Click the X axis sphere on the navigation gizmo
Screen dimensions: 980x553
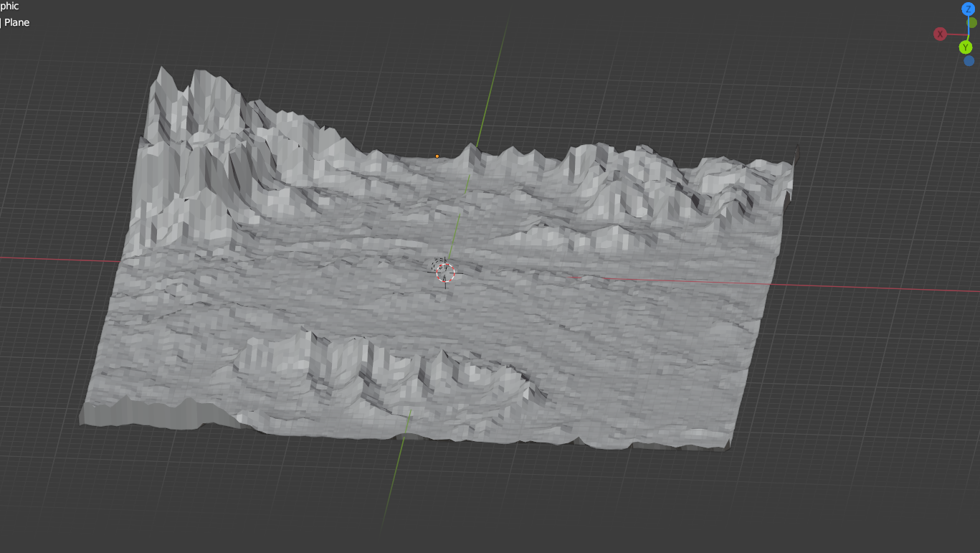pyautogui.click(x=940, y=34)
